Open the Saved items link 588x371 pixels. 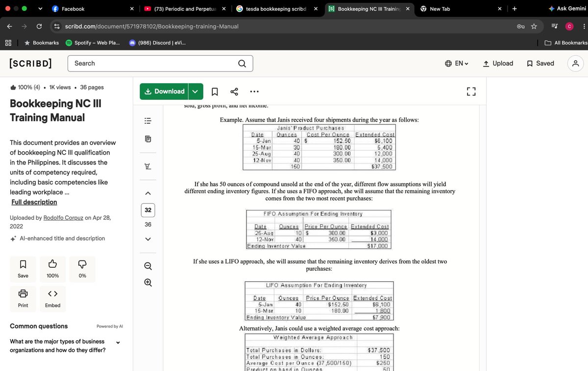tap(540, 63)
